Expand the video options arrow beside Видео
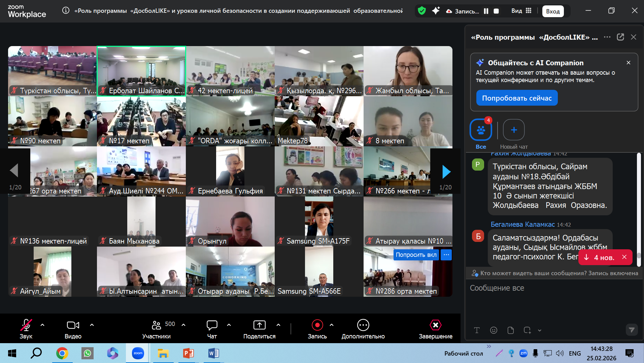 pos(92,325)
